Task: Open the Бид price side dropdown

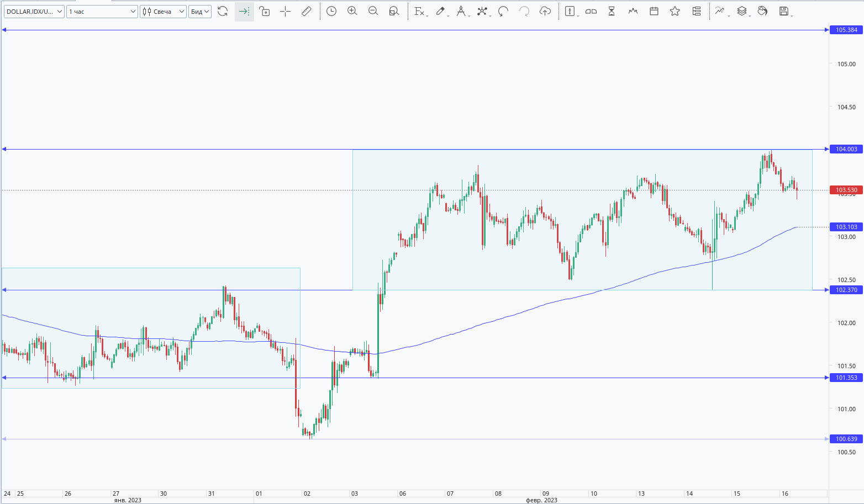Action: coord(200,12)
